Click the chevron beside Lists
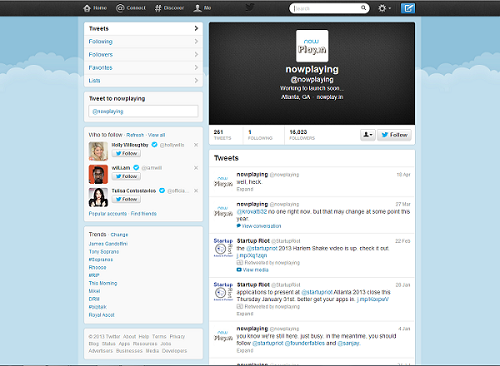This screenshot has height=366, width=500. click(x=196, y=80)
